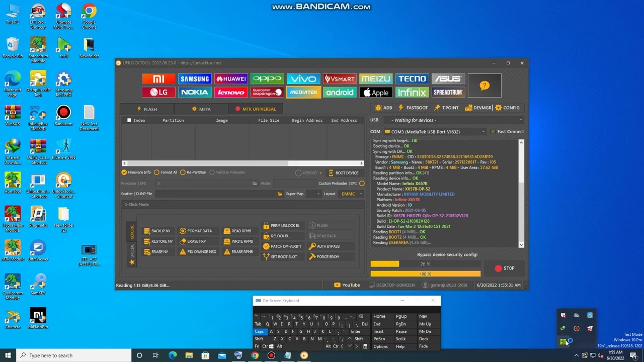Click the Windows taskbar search box
This screenshot has width=644, height=362.
click(x=74, y=355)
